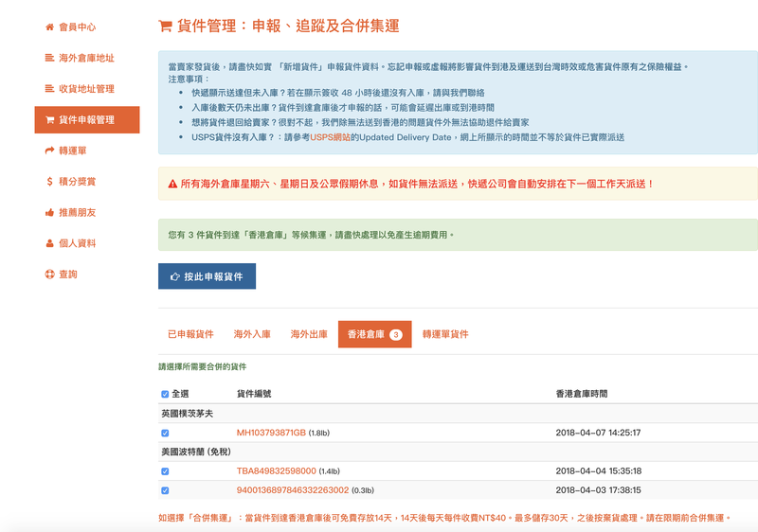Screen dimensions: 758x532
Task: Open the USPS網站 link
Action: [x=330, y=137]
